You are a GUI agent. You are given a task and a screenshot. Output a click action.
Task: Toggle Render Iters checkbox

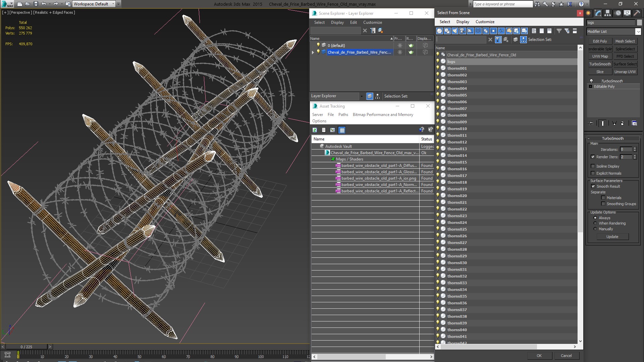(x=593, y=157)
